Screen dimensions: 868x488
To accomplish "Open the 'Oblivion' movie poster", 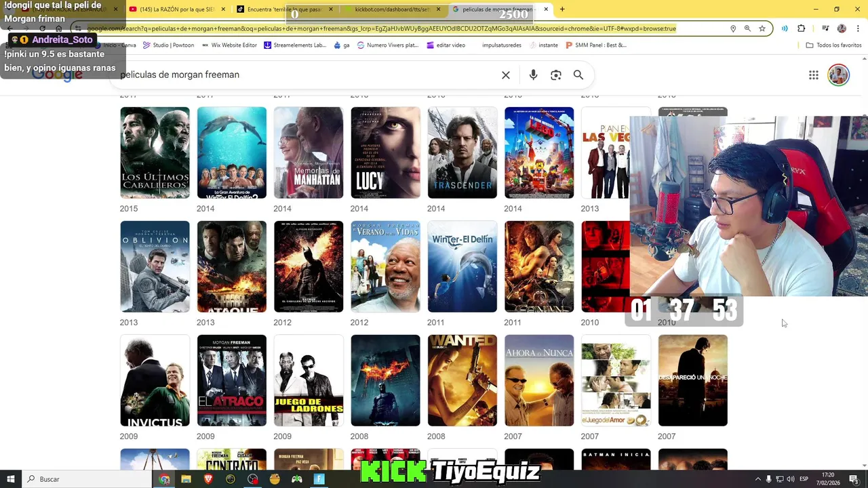I will tap(155, 266).
